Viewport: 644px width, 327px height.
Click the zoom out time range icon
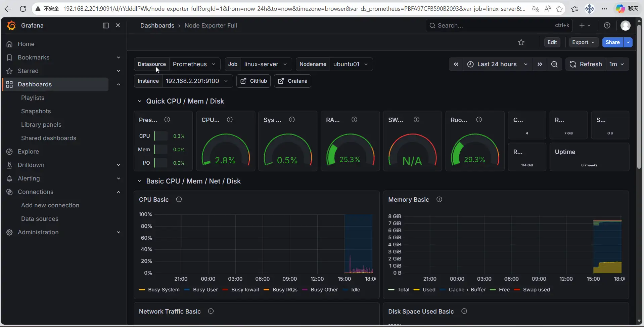click(x=554, y=64)
